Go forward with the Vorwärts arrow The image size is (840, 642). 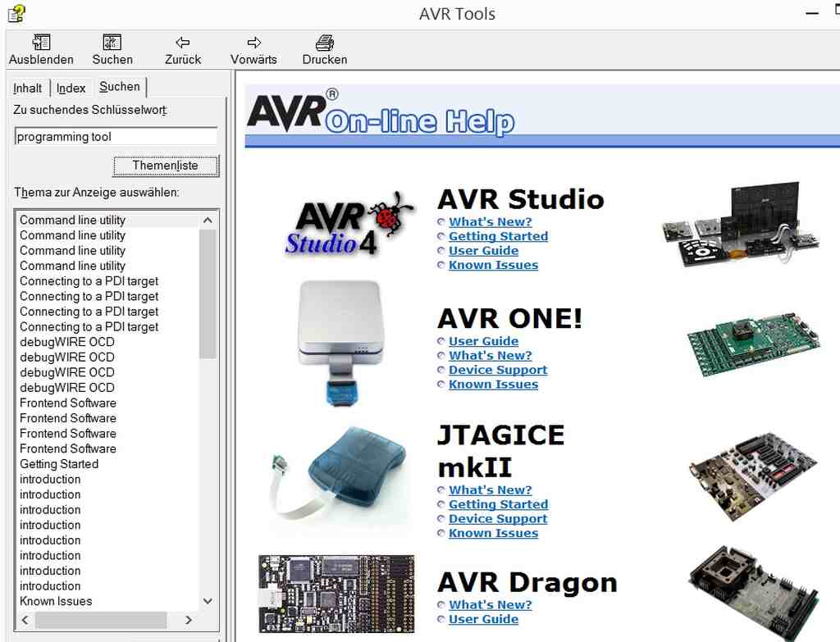click(254, 43)
